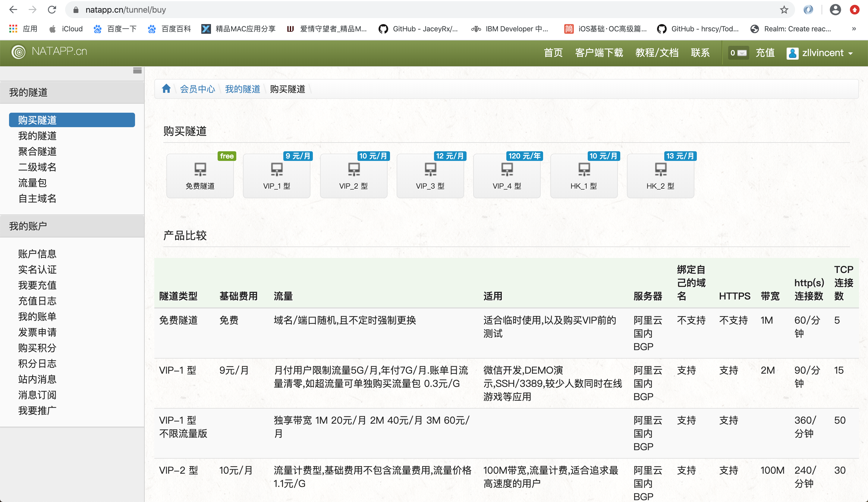Click the 我的账户 sidebar section header
The height and width of the screenshot is (502, 868).
[x=72, y=226]
